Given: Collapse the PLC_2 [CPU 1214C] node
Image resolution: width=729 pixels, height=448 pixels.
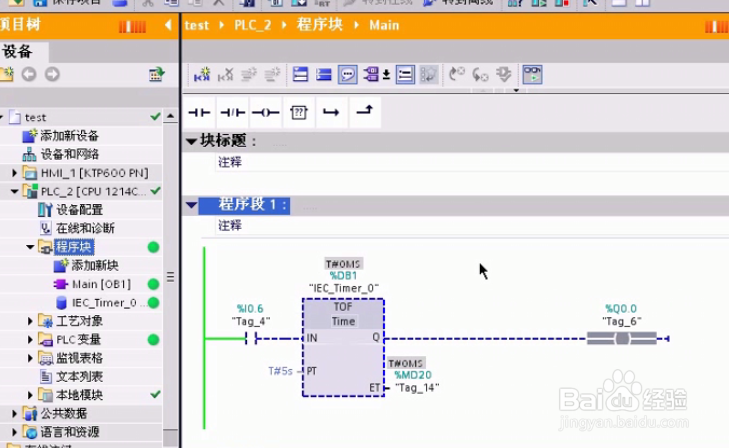Looking at the screenshot, I should click(x=14, y=191).
